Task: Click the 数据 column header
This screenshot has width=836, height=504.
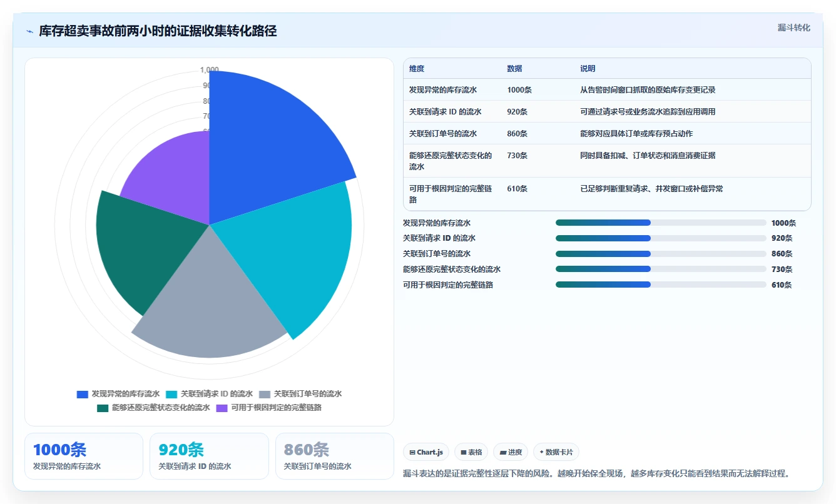Action: [514, 69]
